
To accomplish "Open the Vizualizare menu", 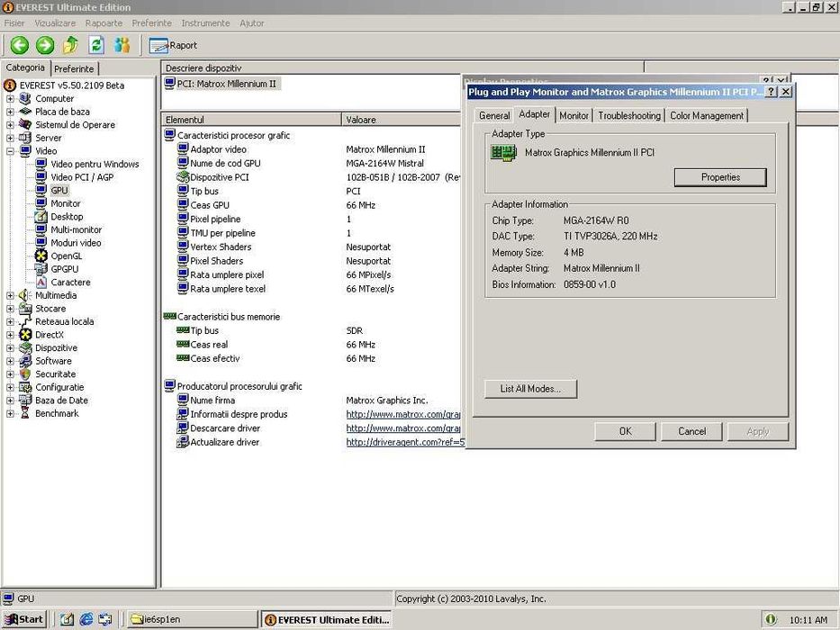I will [x=55, y=23].
